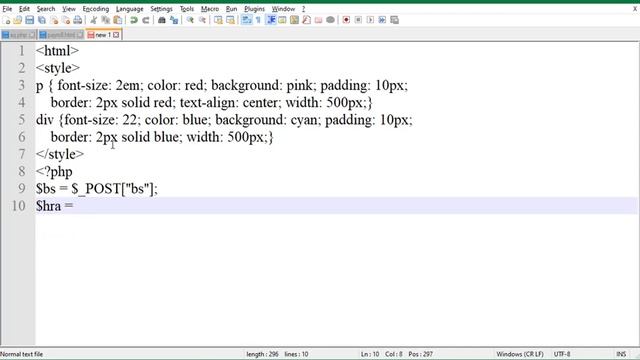
Task: Save the current recorded macro icon
Action: [394, 20]
